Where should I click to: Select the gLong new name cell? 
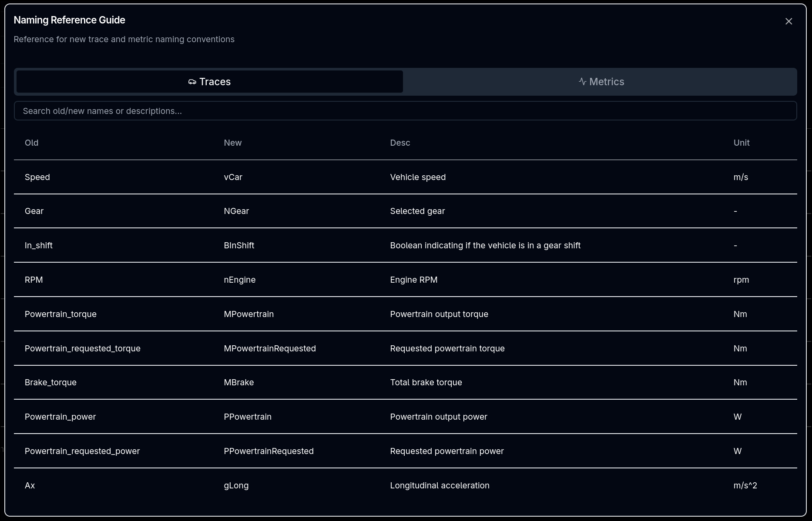(236, 485)
